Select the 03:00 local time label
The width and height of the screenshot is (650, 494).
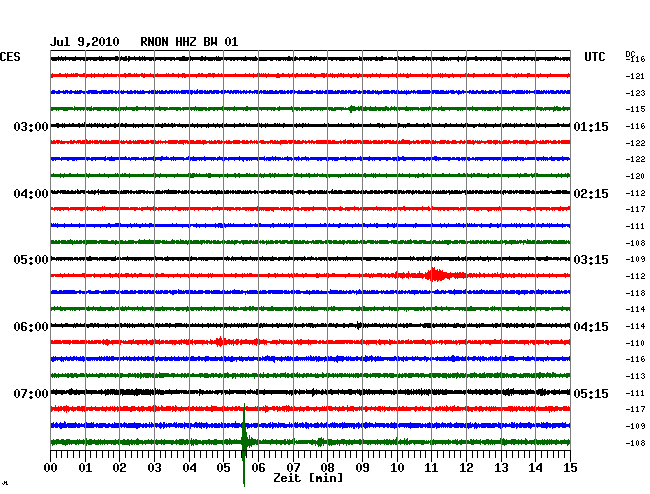[x=31, y=126]
